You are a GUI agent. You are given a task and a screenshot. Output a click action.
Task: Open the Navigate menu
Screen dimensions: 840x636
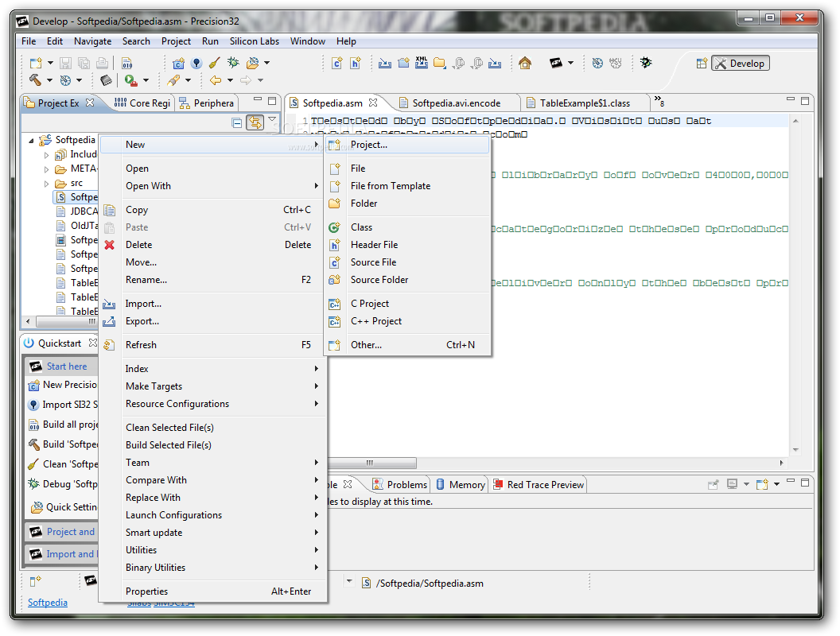point(93,41)
